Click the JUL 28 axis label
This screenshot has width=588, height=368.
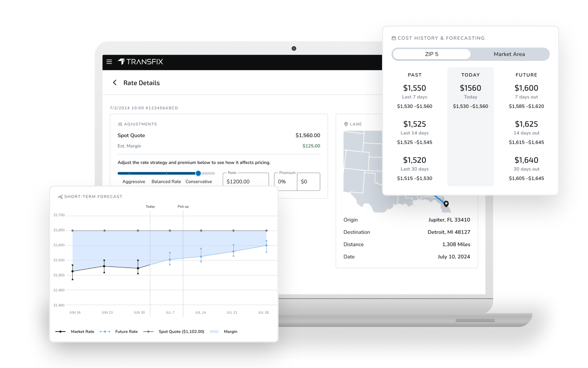tap(263, 313)
